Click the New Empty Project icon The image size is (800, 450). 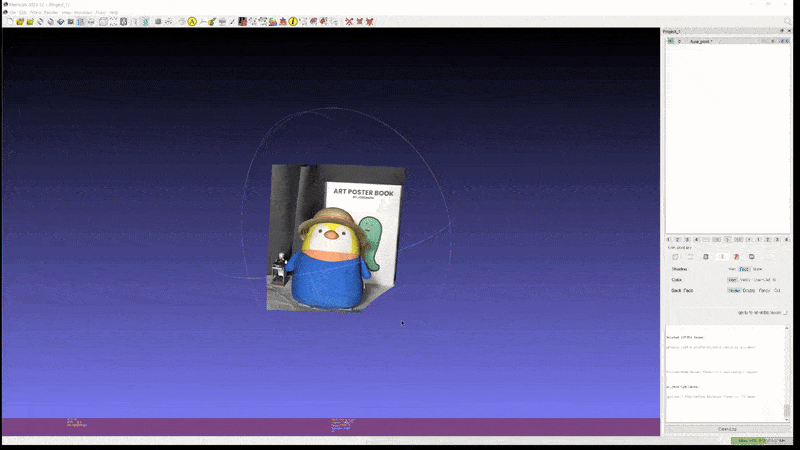[x=8, y=21]
